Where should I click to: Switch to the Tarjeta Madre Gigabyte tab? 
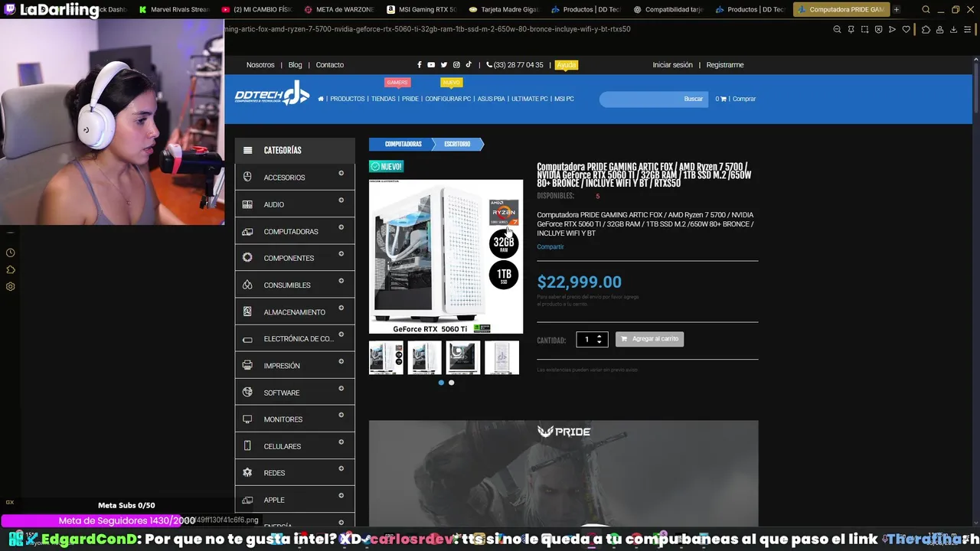(503, 9)
